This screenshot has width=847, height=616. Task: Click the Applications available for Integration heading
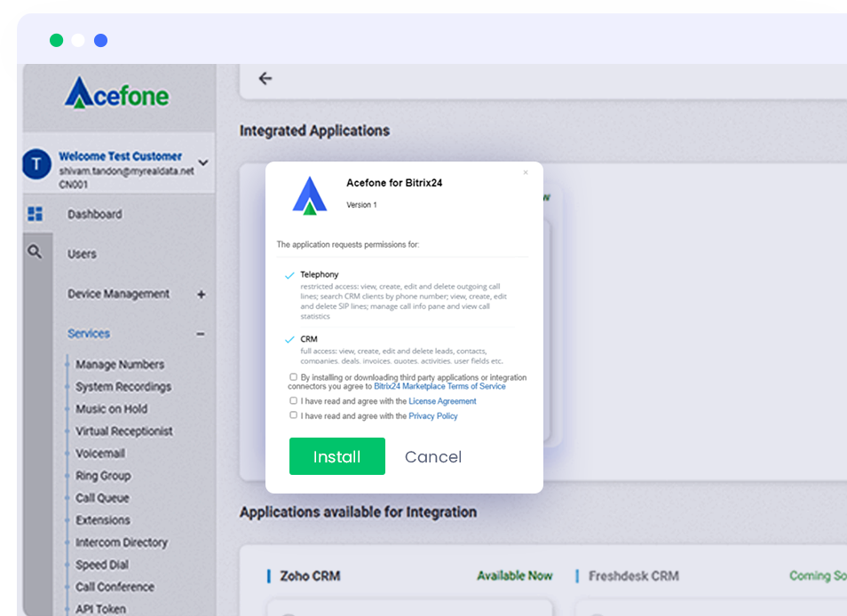pyautogui.click(x=358, y=512)
